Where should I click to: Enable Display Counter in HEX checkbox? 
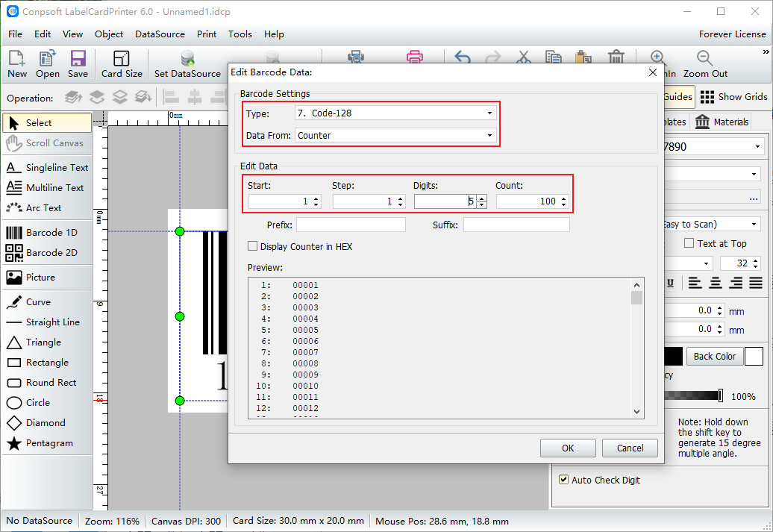[252, 246]
